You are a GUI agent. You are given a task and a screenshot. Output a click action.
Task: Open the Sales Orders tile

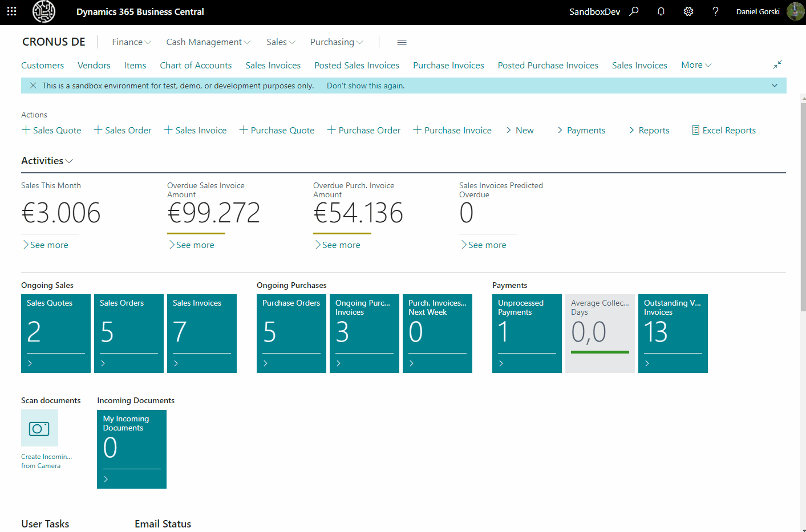point(128,333)
